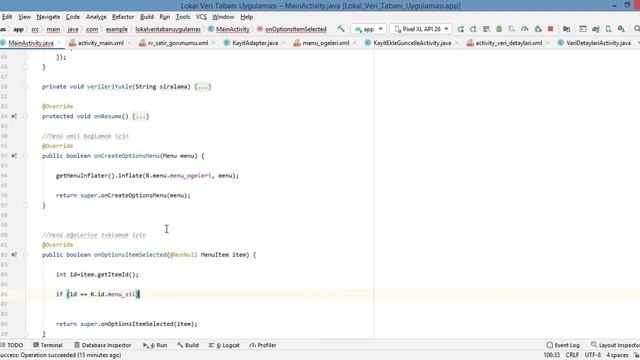640x360 pixels.
Task: Close the KayitEkleGuncelleActivity.java tab
Action: [x=456, y=43]
